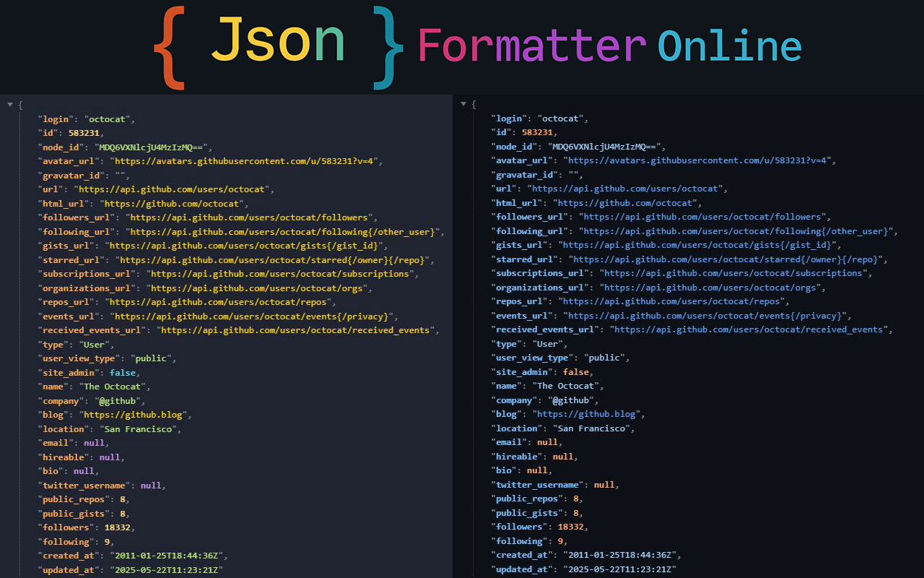Select the created_at date 2011-01-25T18:44:36Z in the left panel

pos(167,556)
